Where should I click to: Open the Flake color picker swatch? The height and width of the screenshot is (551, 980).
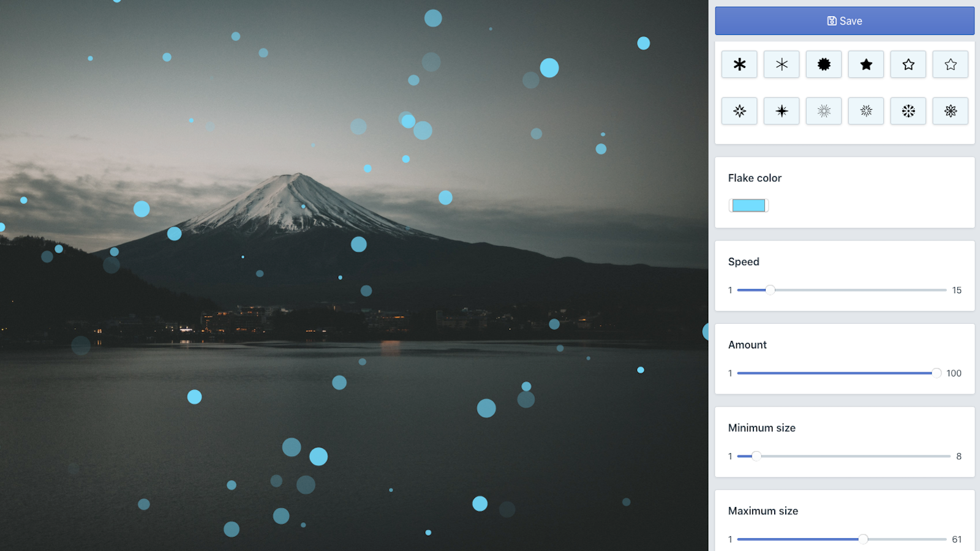(x=748, y=206)
